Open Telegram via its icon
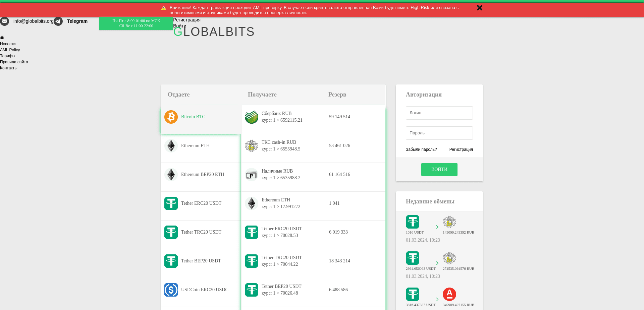 click(x=58, y=21)
